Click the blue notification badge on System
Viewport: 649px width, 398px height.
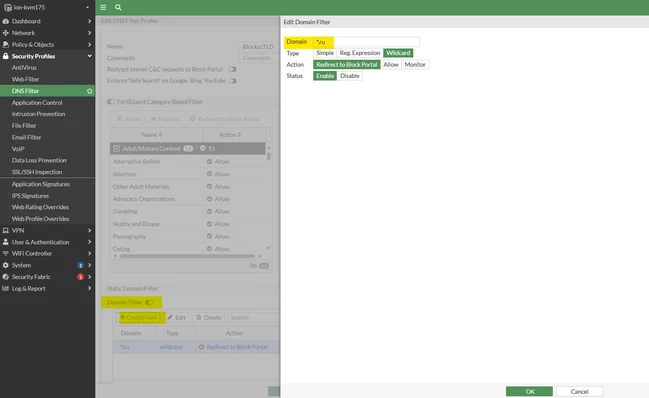click(x=80, y=265)
